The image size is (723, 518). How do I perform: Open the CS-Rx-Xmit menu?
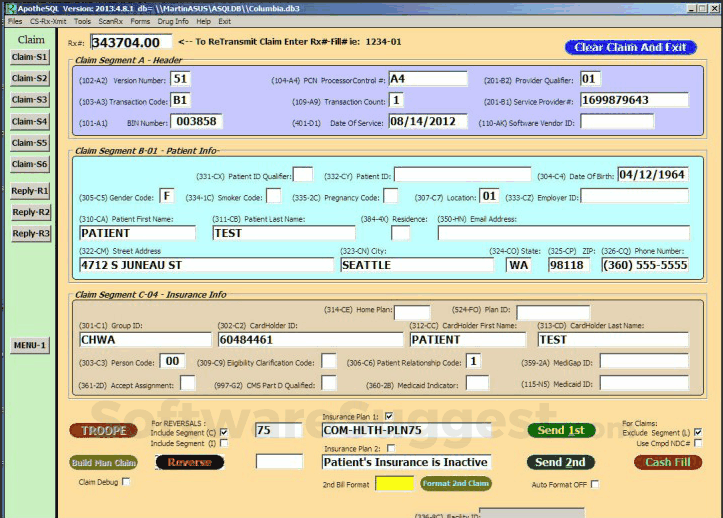pos(49,21)
